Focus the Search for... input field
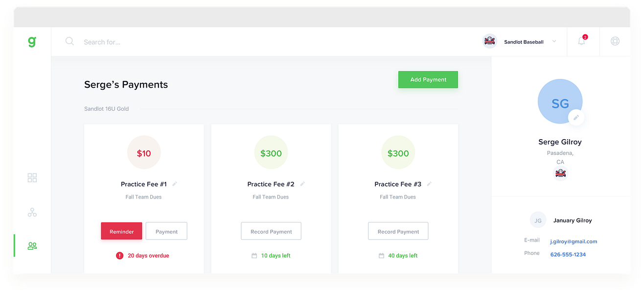Image resolution: width=644 pixels, height=294 pixels. pos(196,42)
